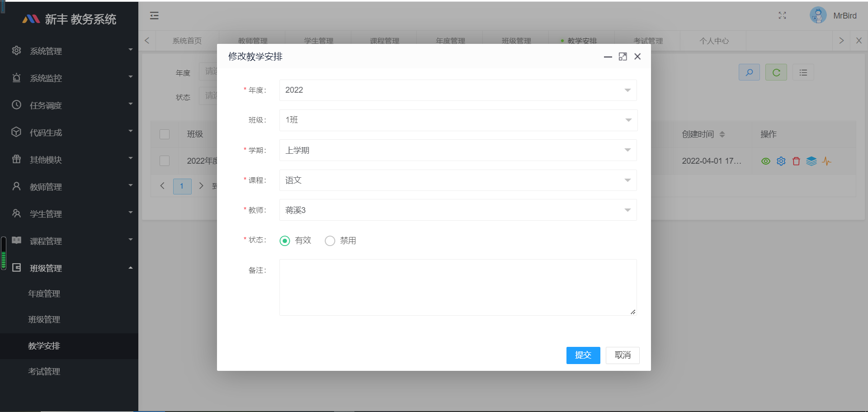The width and height of the screenshot is (868, 412).
Task: Expand the 教师管理 sidebar menu
Action: [x=69, y=186]
